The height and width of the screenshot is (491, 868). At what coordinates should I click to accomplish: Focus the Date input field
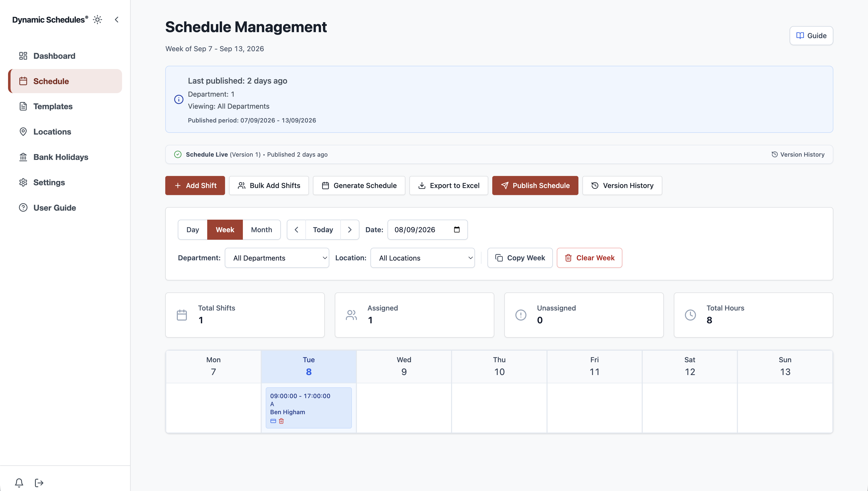click(x=427, y=230)
